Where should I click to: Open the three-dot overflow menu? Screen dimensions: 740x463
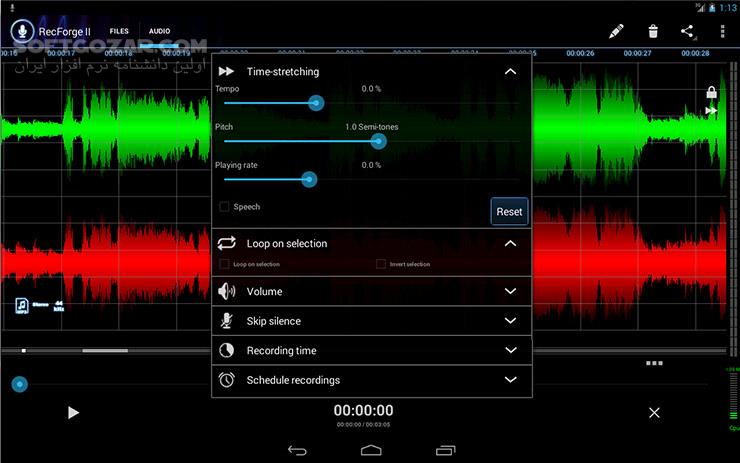click(722, 31)
